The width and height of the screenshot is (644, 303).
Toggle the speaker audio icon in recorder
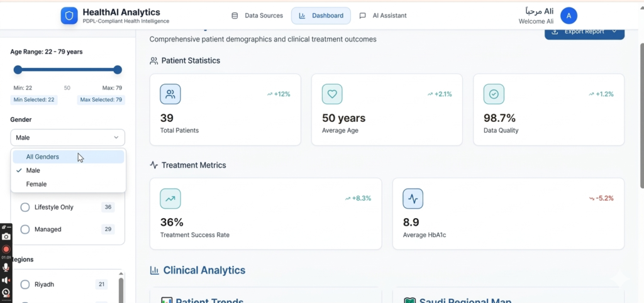pos(6,280)
